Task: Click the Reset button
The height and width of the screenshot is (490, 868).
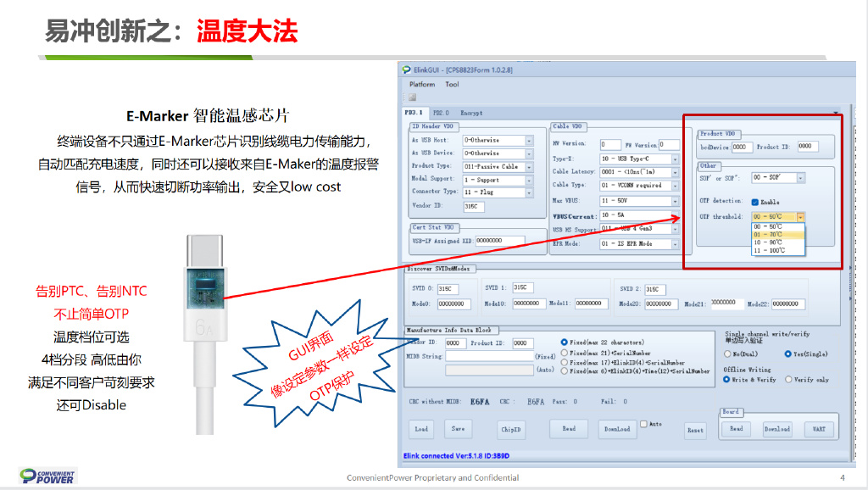Action: coord(694,431)
